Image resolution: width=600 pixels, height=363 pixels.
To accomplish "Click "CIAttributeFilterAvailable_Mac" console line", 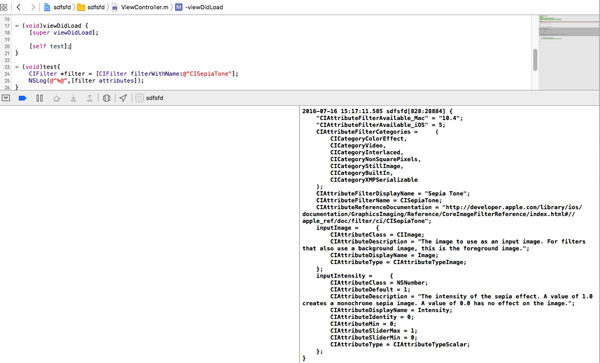I will coord(389,118).
